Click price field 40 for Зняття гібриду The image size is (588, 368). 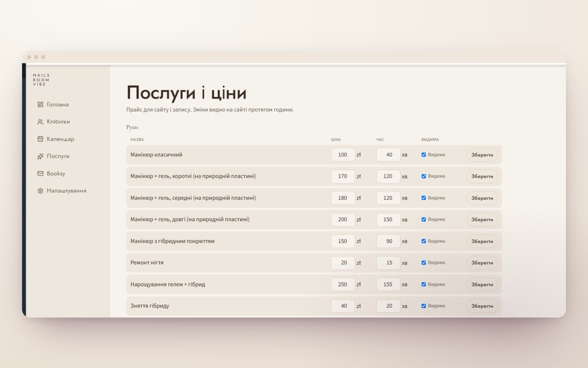click(x=343, y=306)
